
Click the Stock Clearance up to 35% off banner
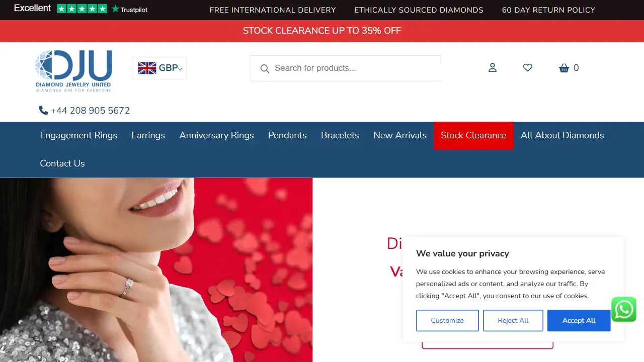click(322, 31)
